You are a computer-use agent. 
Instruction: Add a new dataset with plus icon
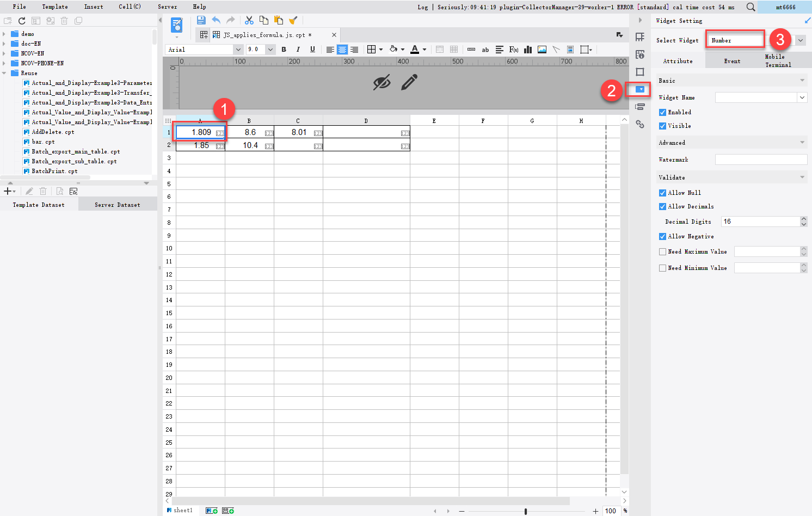[x=7, y=191]
